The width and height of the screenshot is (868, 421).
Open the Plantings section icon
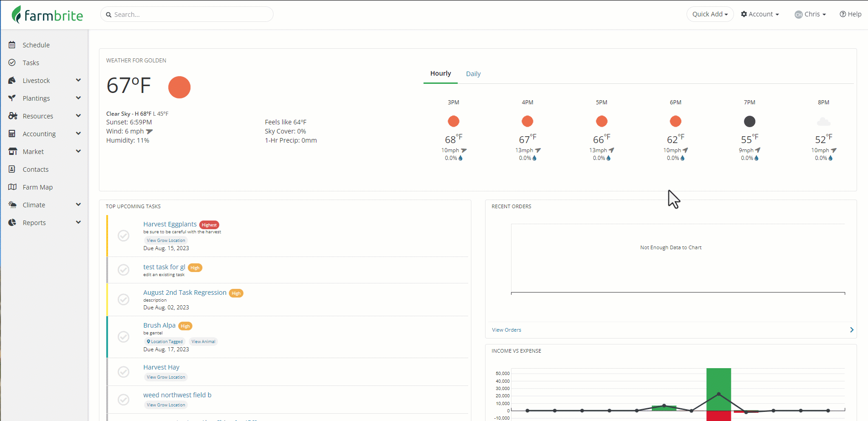pos(12,98)
